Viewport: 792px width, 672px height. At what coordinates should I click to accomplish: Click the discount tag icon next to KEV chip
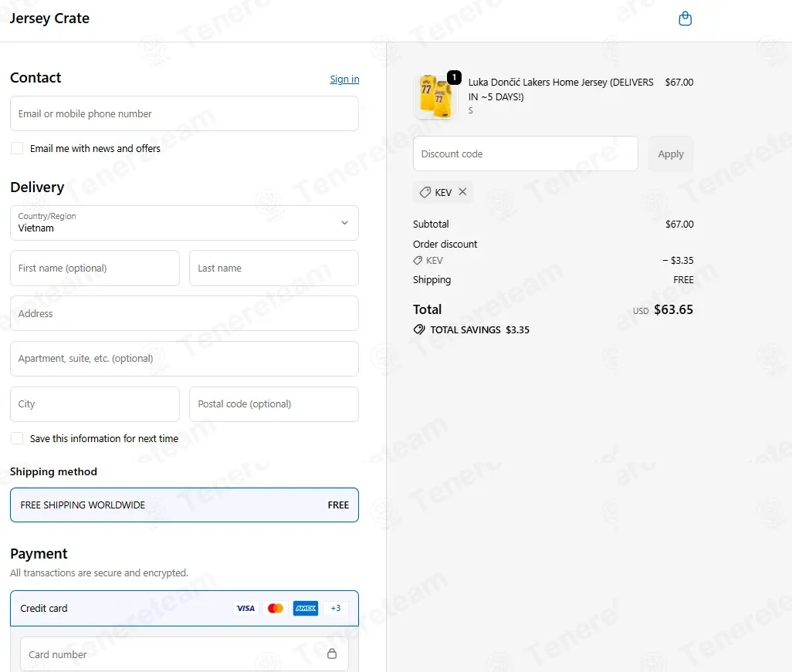click(425, 192)
